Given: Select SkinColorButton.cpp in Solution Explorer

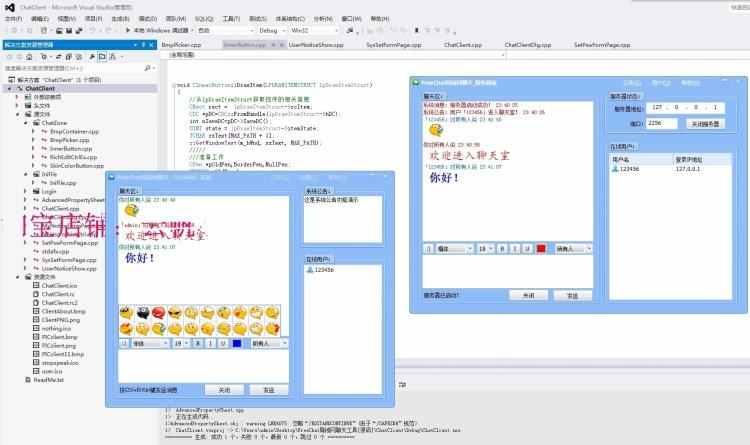Looking at the screenshot, I should click(77, 166).
